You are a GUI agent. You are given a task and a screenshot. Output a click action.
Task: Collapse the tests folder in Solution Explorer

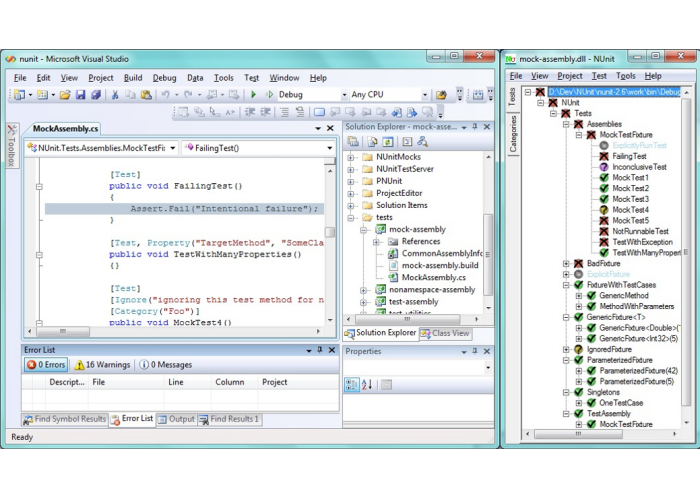(x=351, y=217)
